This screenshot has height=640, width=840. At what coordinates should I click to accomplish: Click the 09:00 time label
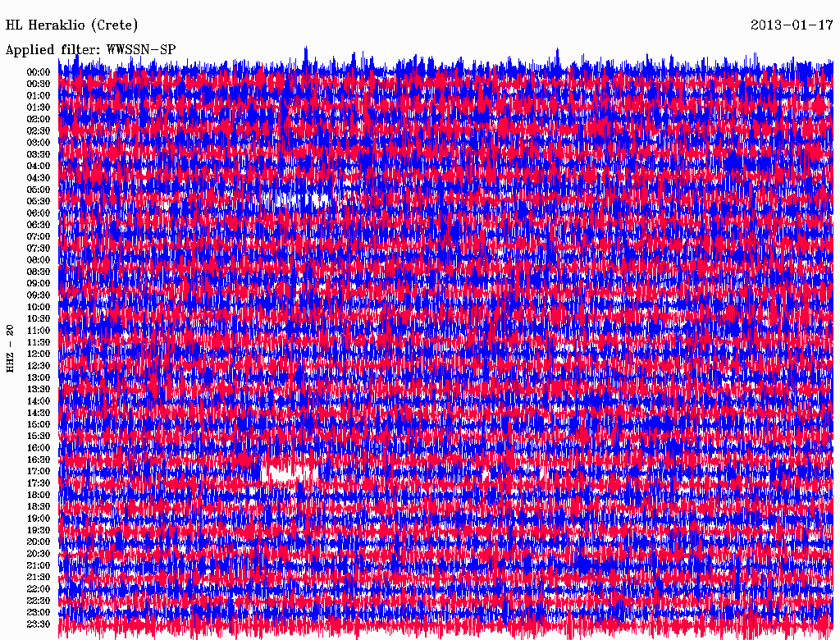[39, 284]
